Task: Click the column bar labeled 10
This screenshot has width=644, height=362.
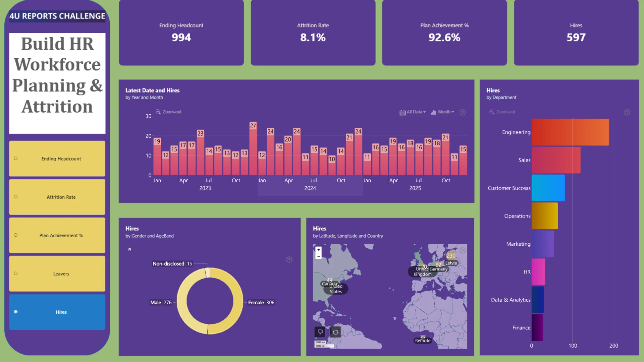Action: tap(332, 165)
